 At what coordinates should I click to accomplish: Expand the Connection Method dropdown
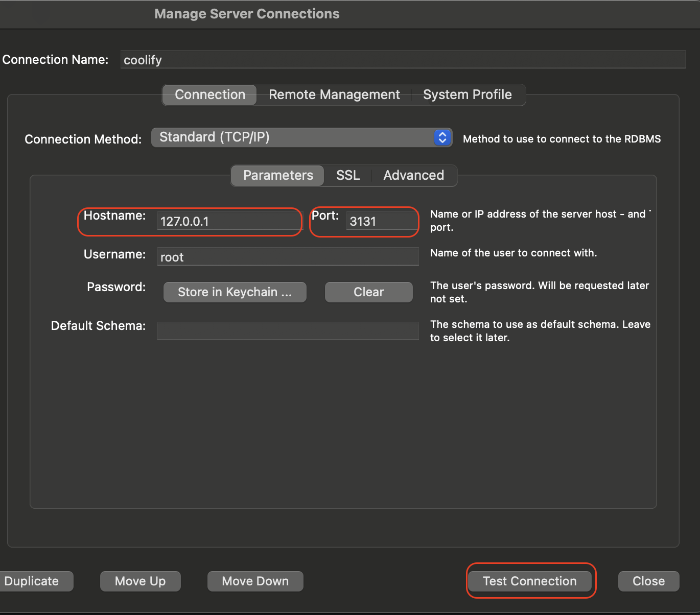coord(301,137)
